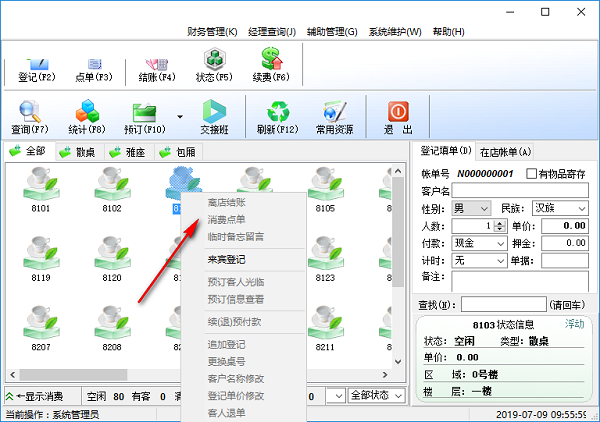Open the 计时 timing dropdown

(479, 261)
